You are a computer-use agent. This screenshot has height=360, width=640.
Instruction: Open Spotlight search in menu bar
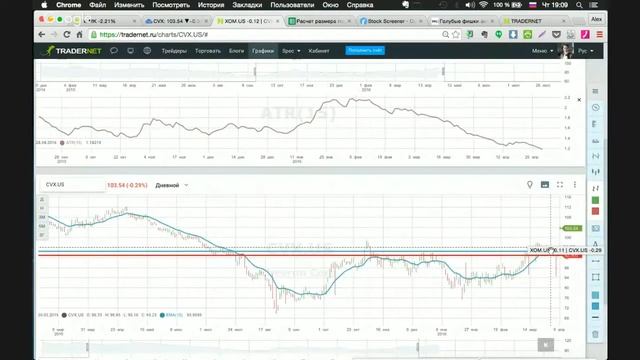(x=579, y=5)
